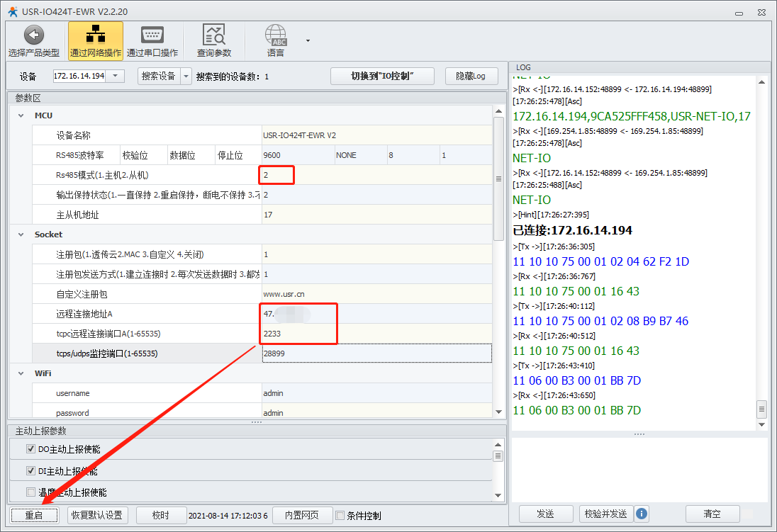Open the 搜索设备 dropdown arrow

click(x=186, y=77)
